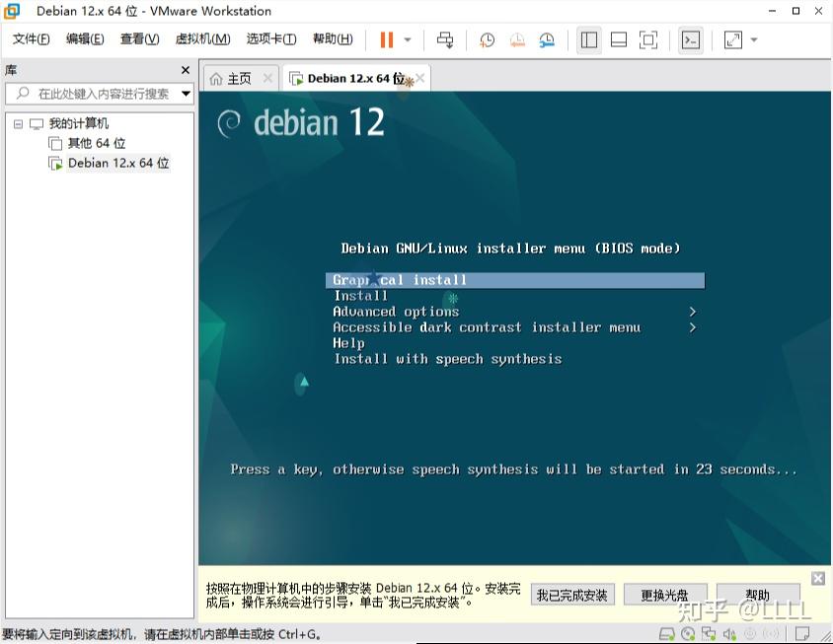Click the stretch guest display icon

click(x=733, y=39)
